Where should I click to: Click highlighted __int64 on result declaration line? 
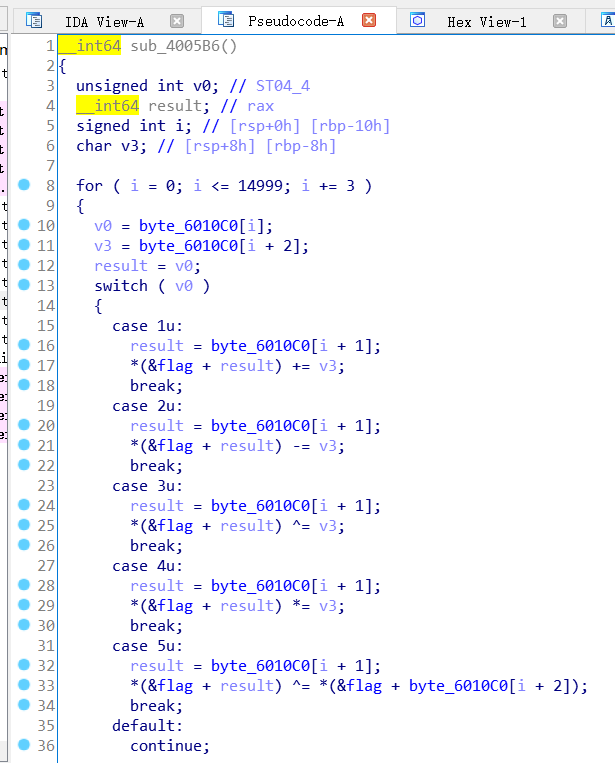point(108,106)
